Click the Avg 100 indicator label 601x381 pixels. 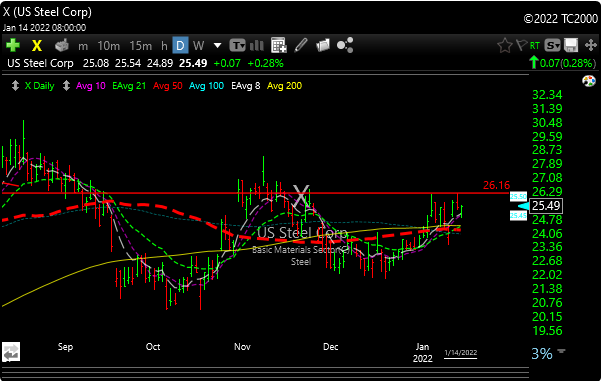pos(207,86)
